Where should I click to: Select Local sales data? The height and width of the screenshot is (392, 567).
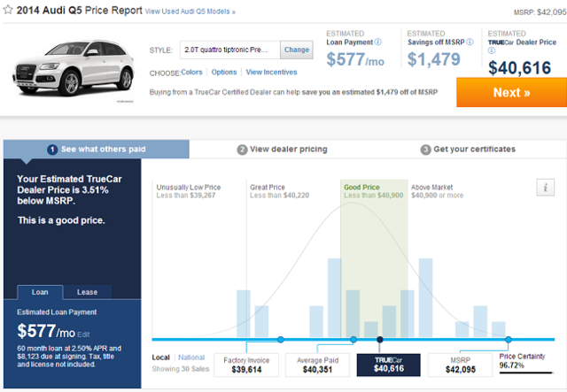[x=161, y=357]
